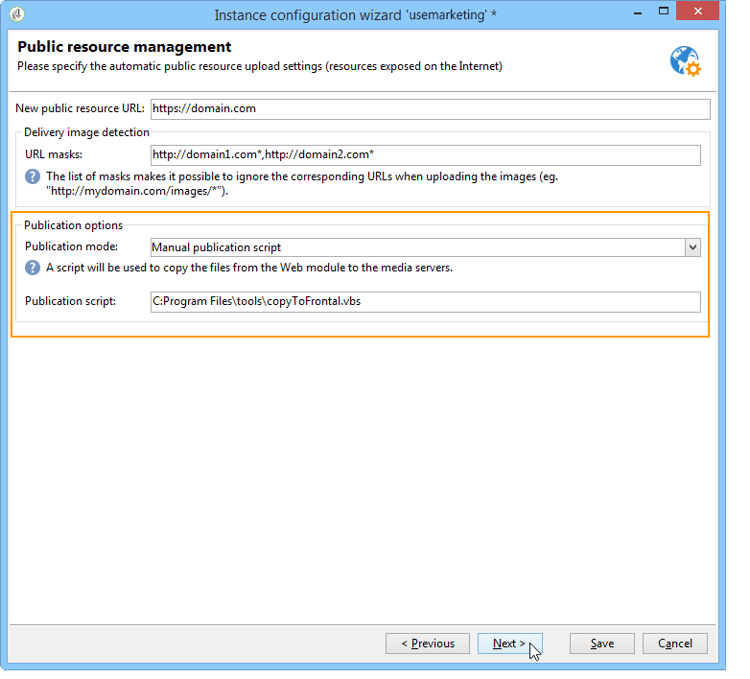Focus the New public resource URL field
Screen dimensions: 750x679
pos(430,109)
